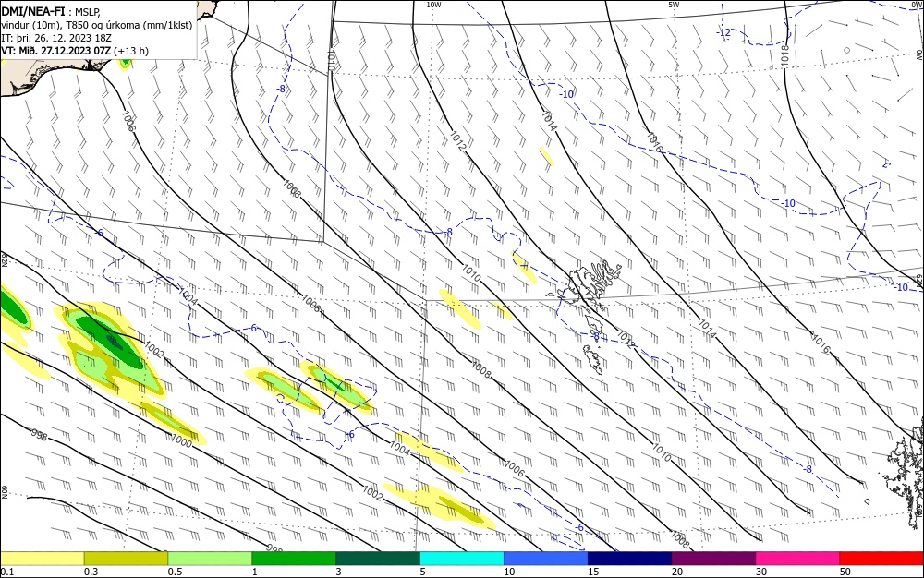
Task: Click the '1018' isobar label
Action: pyautogui.click(x=784, y=56)
